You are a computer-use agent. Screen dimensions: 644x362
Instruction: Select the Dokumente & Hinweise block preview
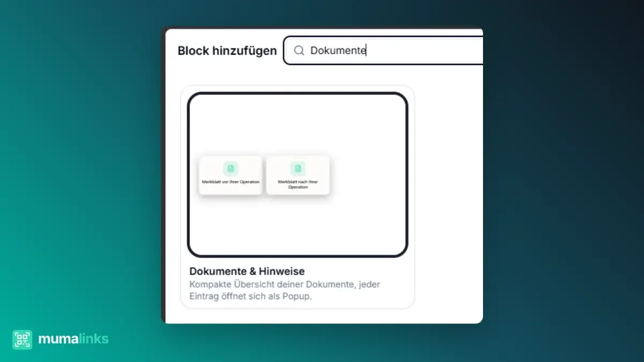pos(297,175)
